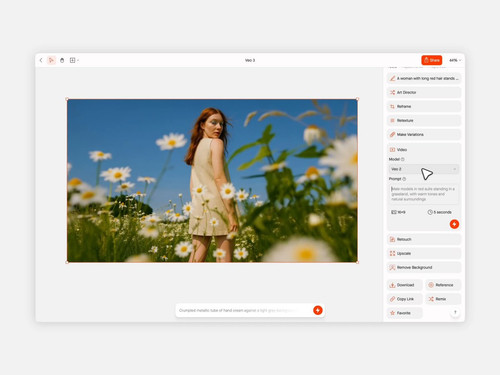Click Remove Background
500x375 pixels.
point(424,267)
